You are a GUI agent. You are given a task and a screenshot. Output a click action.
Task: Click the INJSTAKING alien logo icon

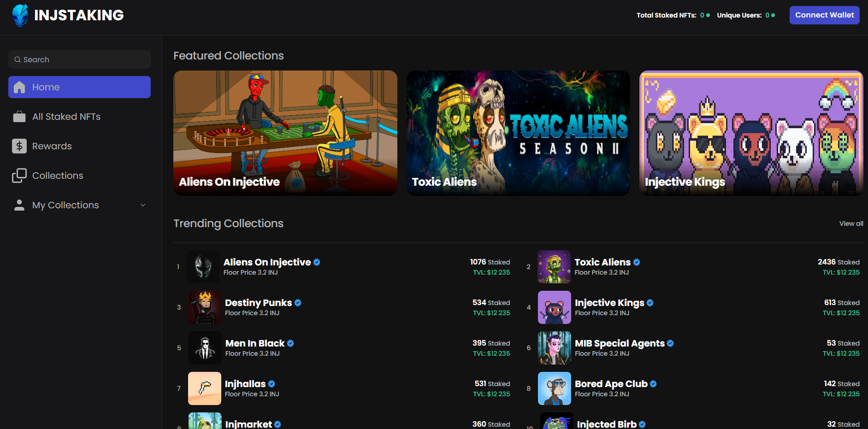pyautogui.click(x=20, y=15)
